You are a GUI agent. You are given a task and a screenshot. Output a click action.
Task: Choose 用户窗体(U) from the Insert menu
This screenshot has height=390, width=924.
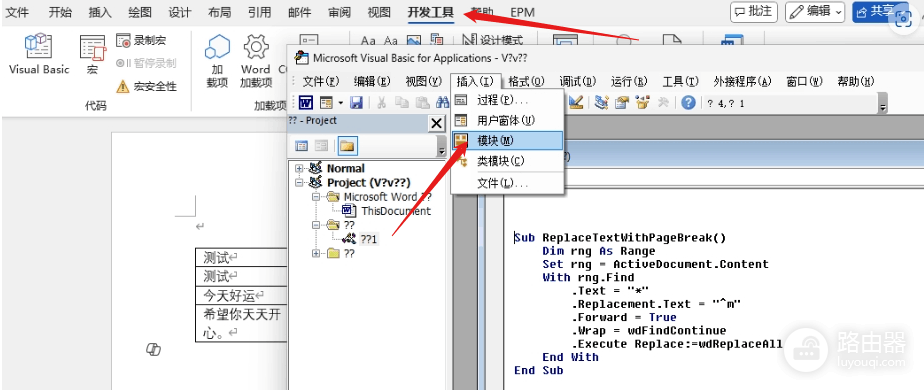507,120
